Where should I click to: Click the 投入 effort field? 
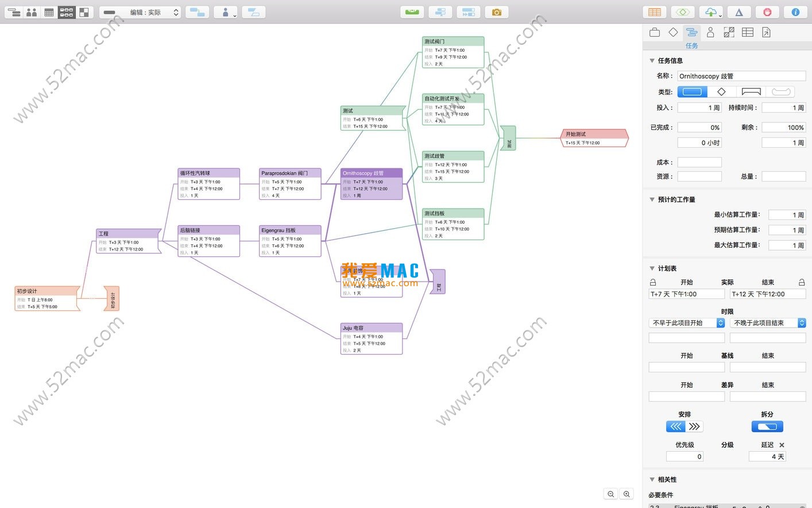pyautogui.click(x=699, y=107)
